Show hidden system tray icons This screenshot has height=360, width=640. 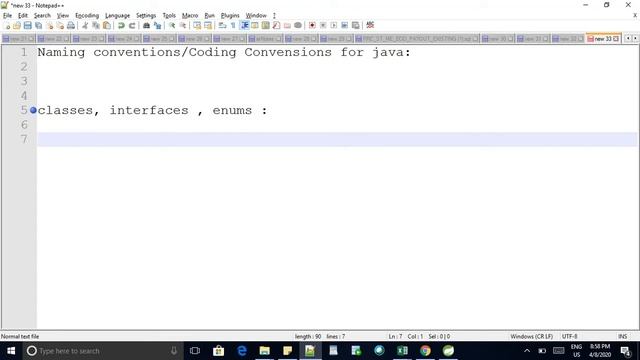(527, 351)
